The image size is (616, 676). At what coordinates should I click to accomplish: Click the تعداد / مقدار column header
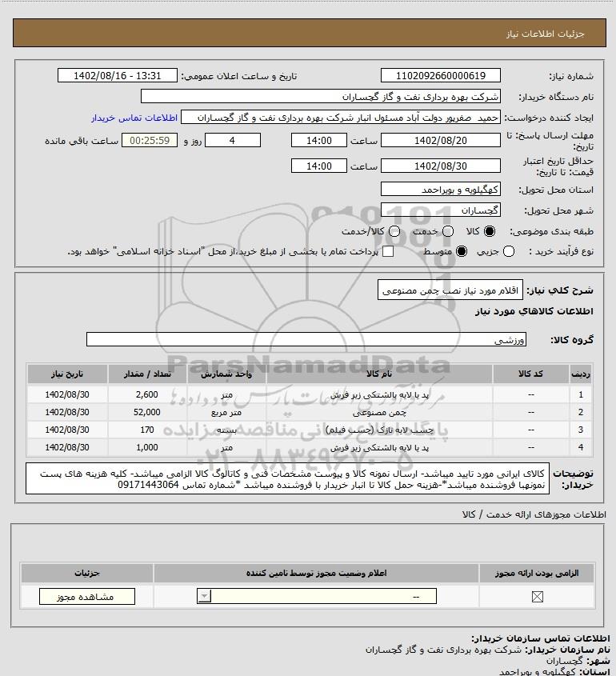click(147, 374)
